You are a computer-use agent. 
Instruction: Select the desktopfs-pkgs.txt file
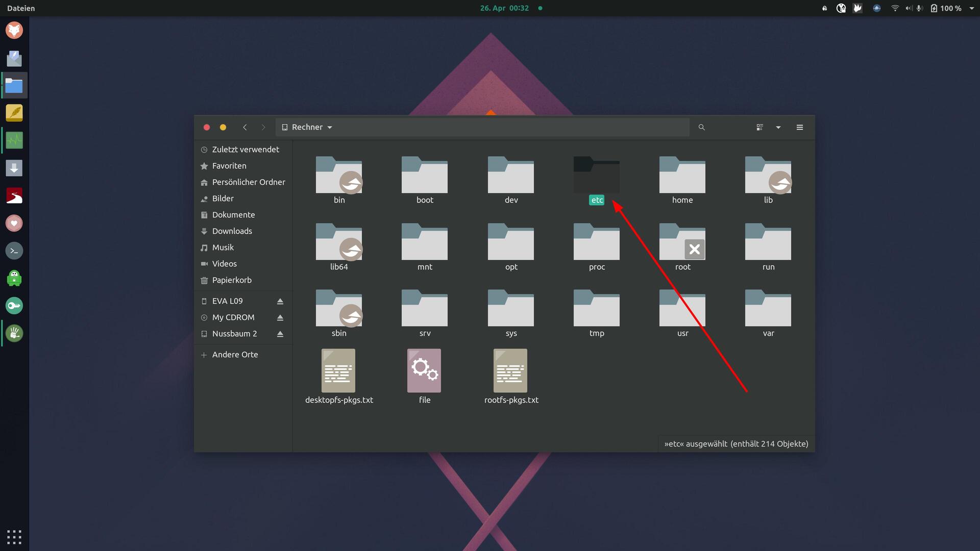pyautogui.click(x=338, y=371)
